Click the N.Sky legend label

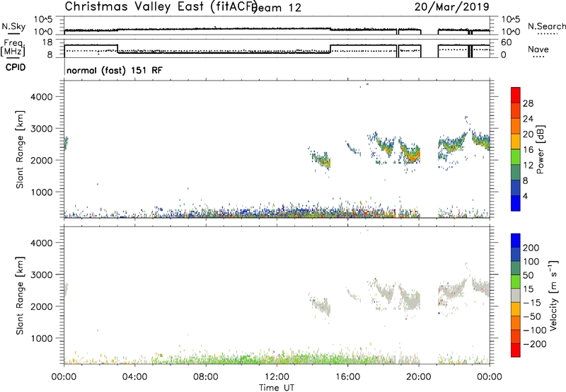(x=13, y=27)
